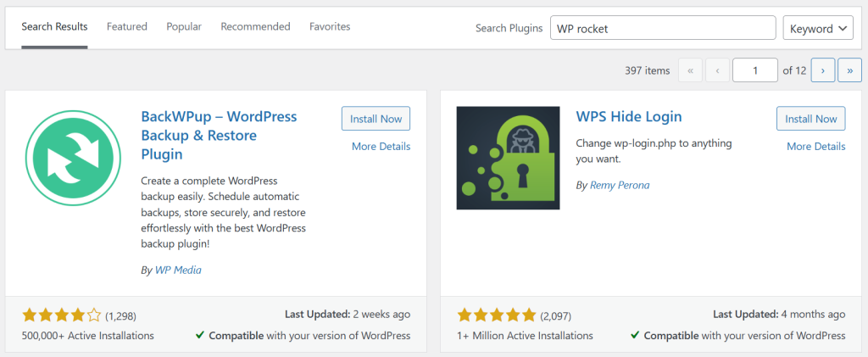This screenshot has height=357, width=868.
Task: View More Details for BackWPup
Action: (381, 147)
